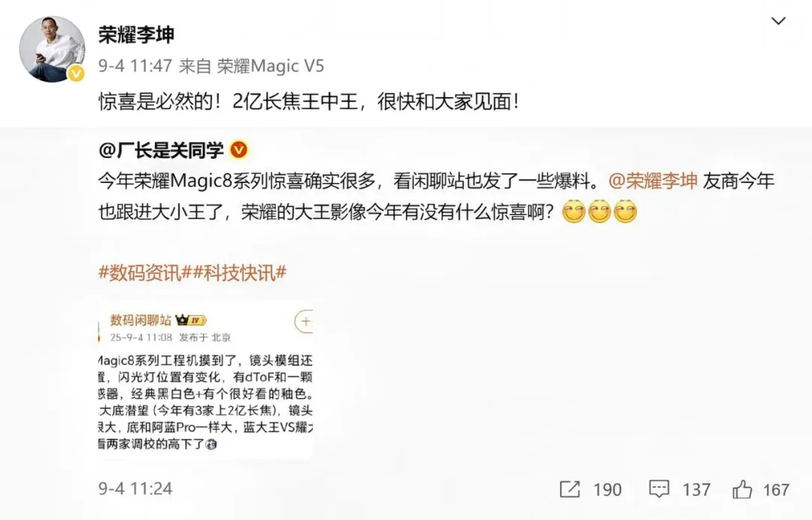Like the post with thumbs-up icon
Screen dimensions: 812x520
pos(742,489)
